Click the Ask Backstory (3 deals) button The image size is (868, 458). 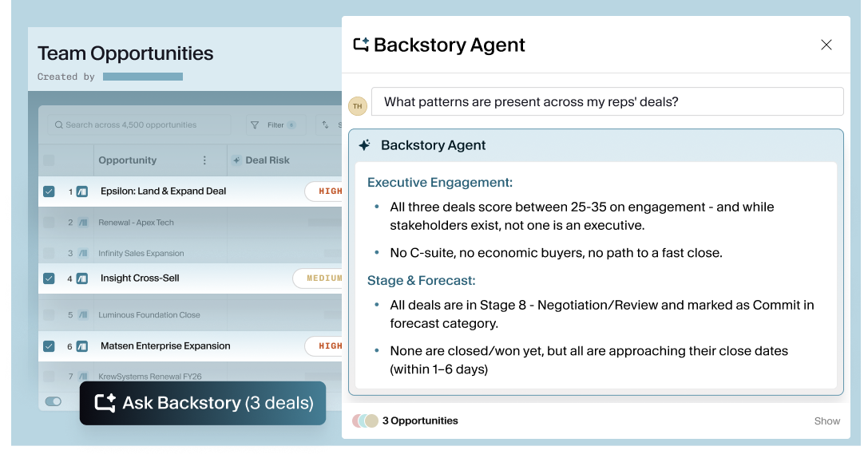click(203, 403)
